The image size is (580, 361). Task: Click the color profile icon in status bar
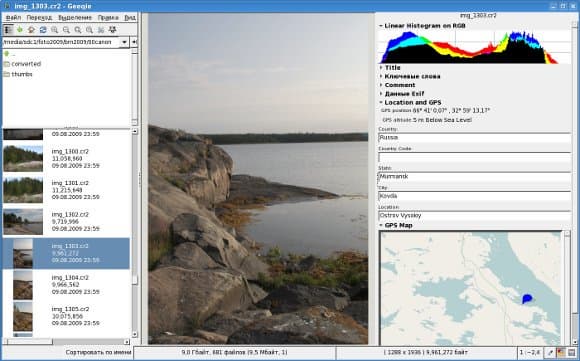click(x=561, y=352)
